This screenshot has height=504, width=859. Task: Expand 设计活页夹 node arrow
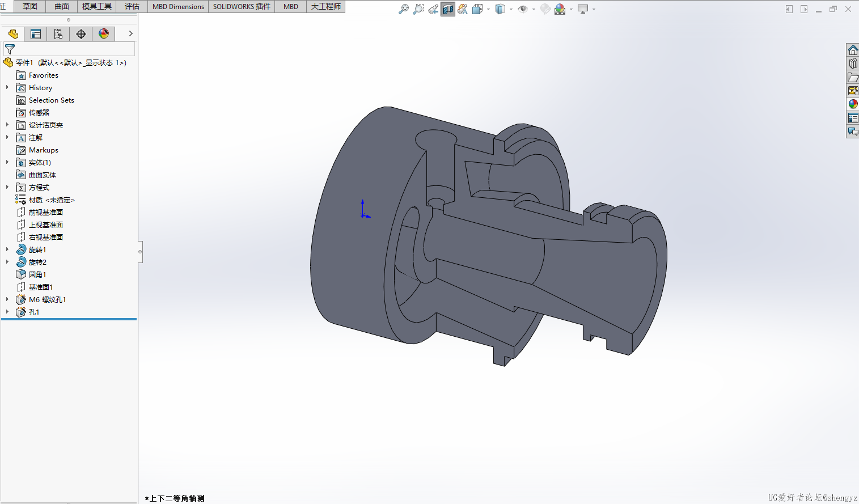(7, 125)
